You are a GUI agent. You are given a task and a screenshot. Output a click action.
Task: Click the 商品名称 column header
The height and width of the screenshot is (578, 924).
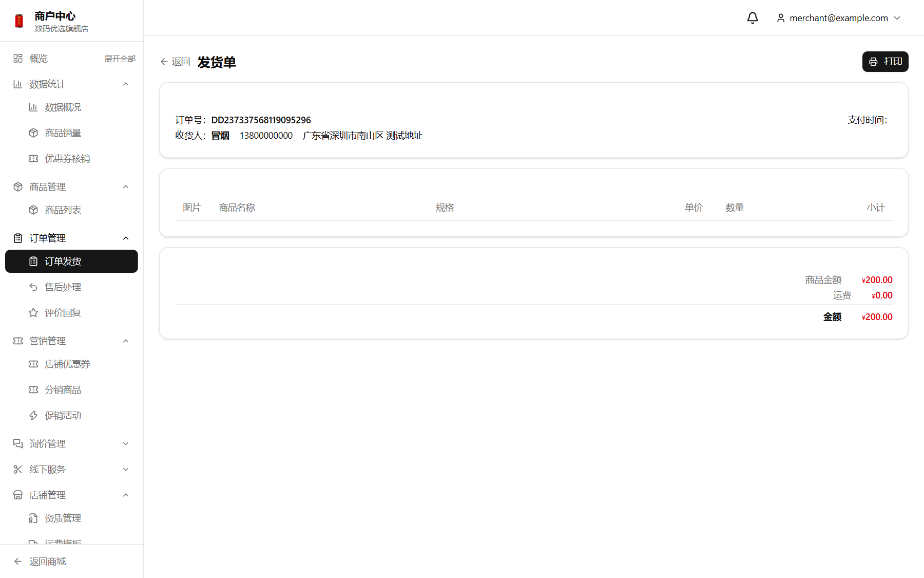pos(237,208)
